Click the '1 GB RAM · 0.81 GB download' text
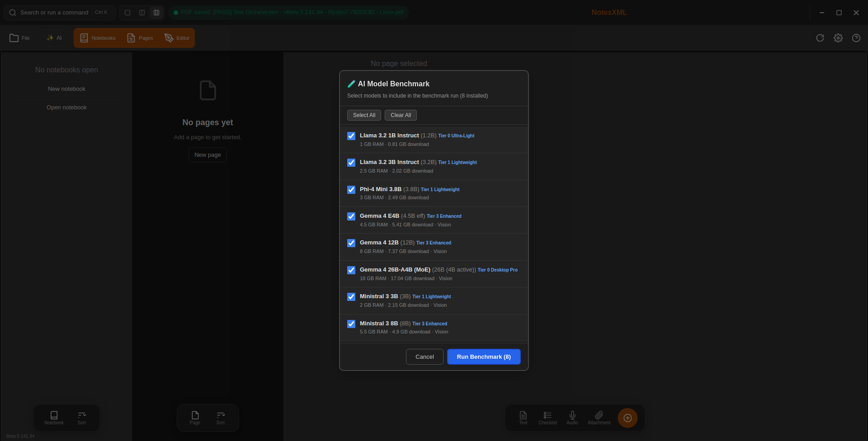Image resolution: width=868 pixels, height=441 pixels. (394, 145)
